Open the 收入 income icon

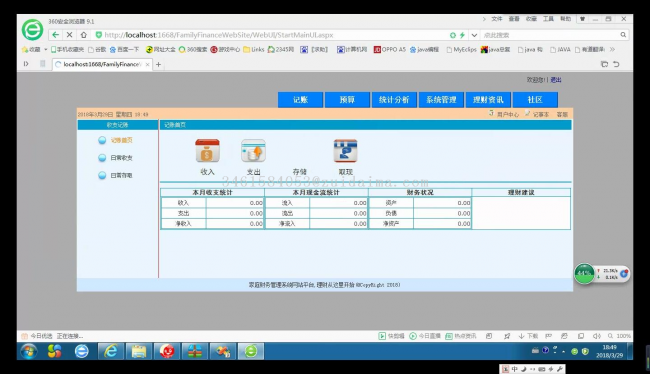[x=207, y=151]
